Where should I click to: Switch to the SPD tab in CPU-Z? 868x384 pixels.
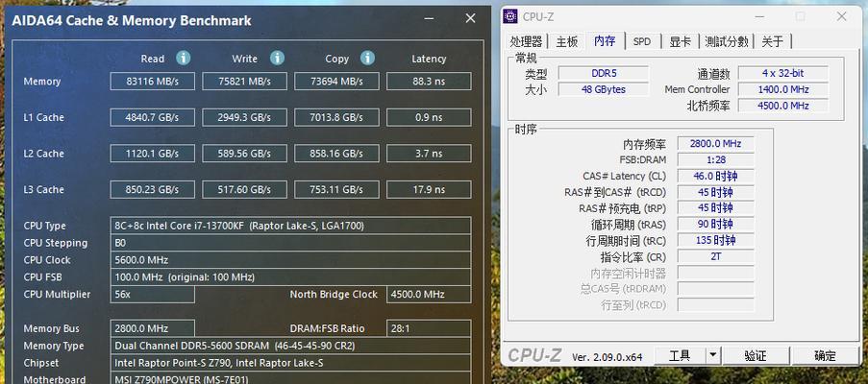pyautogui.click(x=642, y=41)
